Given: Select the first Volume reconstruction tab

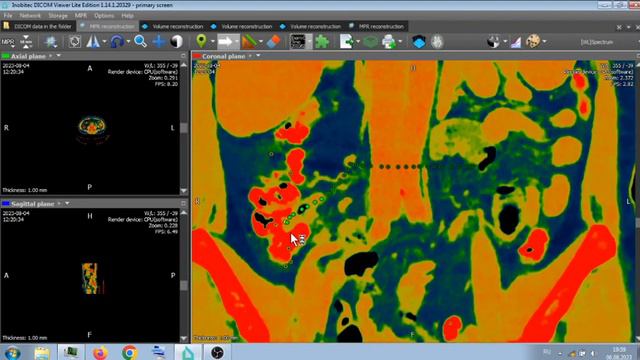Looking at the screenshot, I should (x=173, y=26).
